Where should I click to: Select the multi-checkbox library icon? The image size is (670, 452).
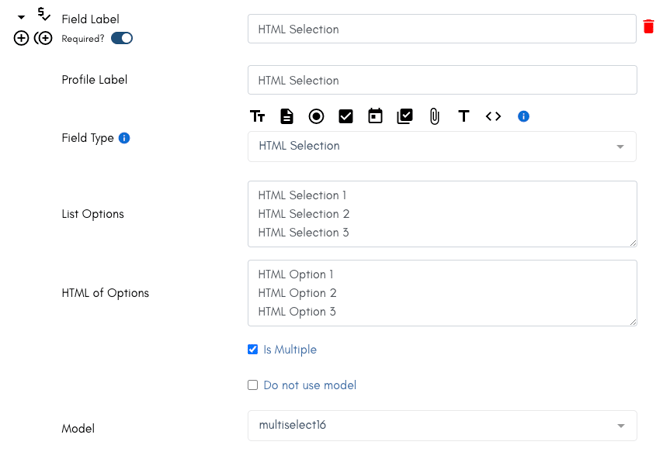(x=405, y=116)
